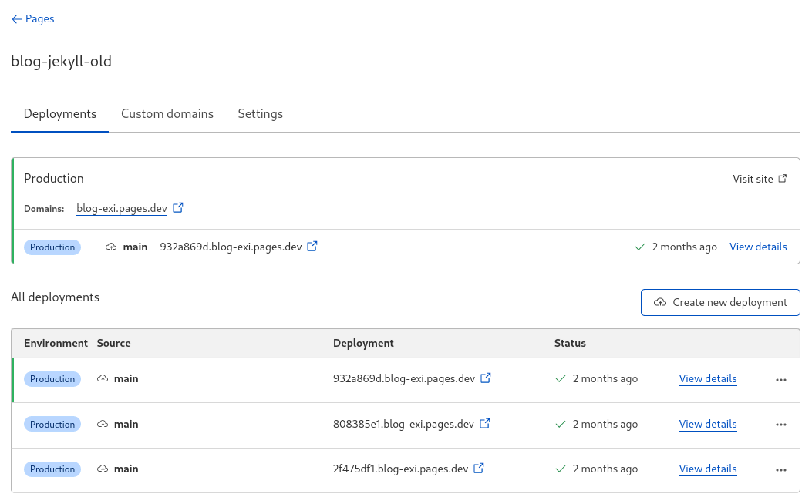Open the Settings tab
The width and height of the screenshot is (812, 504).
pyautogui.click(x=260, y=113)
